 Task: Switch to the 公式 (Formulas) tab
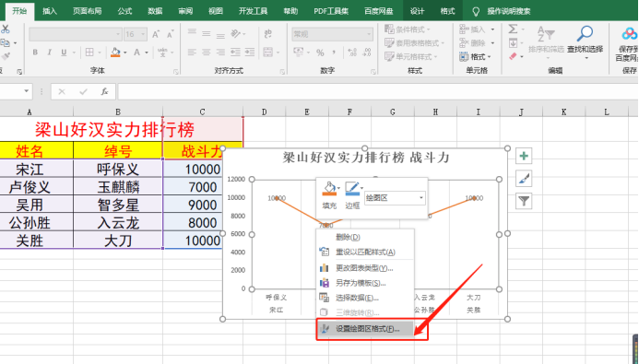(124, 11)
